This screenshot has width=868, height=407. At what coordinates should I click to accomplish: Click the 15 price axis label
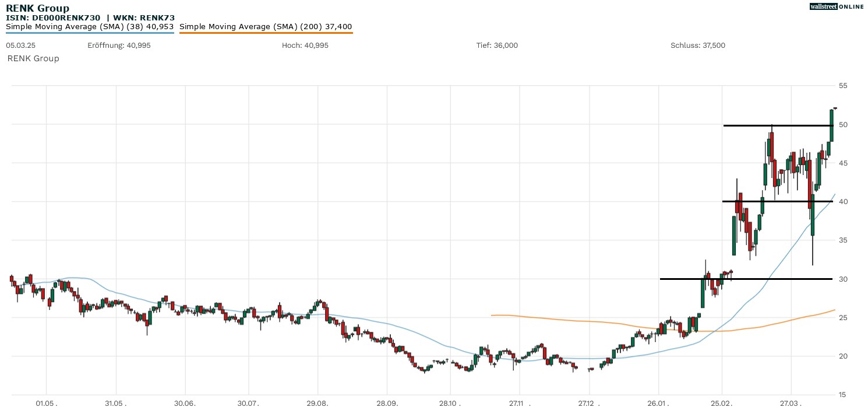coord(843,395)
